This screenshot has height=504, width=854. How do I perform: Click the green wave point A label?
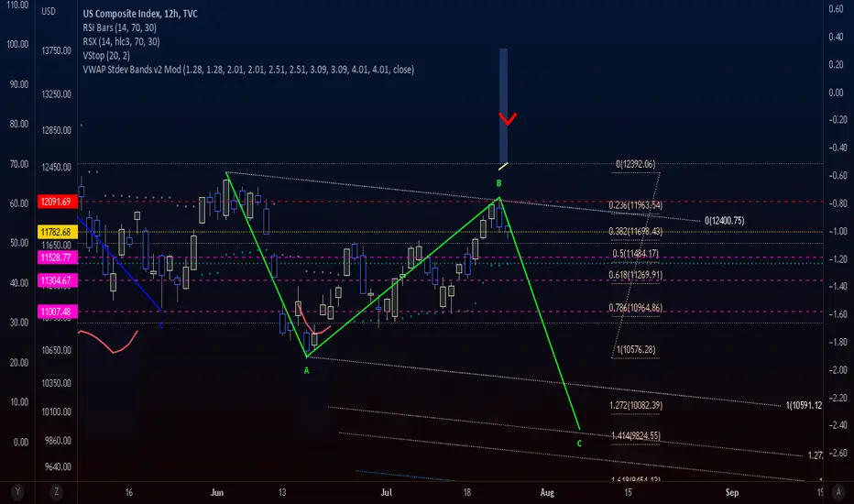coord(307,370)
